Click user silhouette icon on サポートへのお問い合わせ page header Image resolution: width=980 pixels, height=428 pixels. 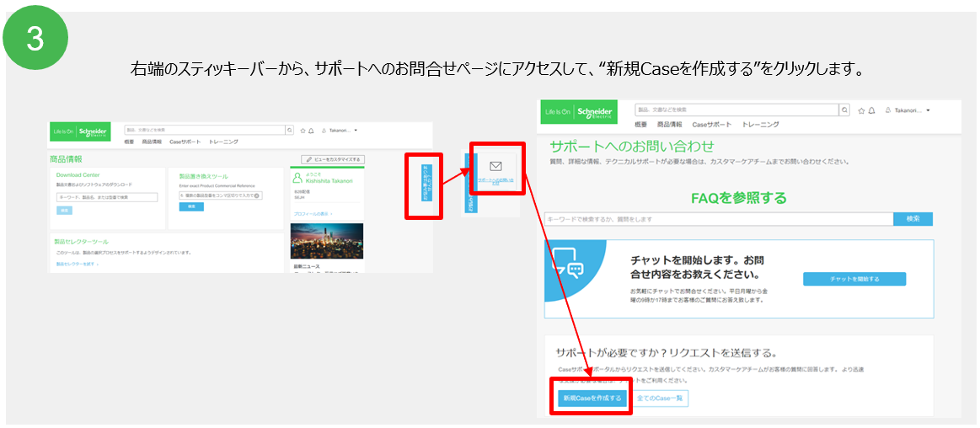(889, 110)
